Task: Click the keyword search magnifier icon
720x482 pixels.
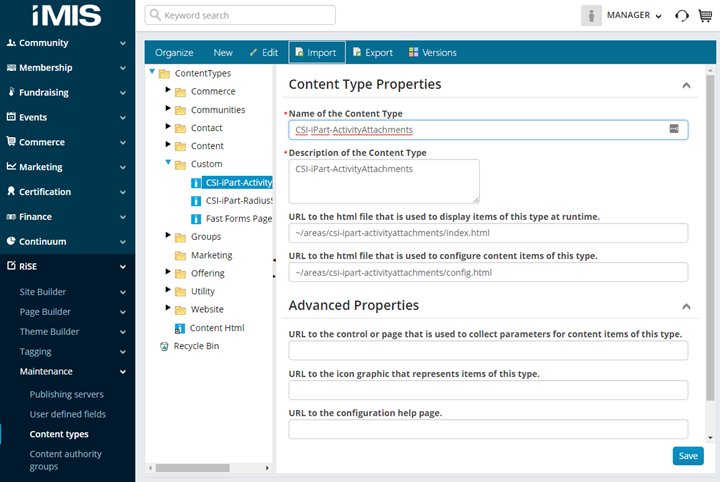Action: (x=155, y=16)
